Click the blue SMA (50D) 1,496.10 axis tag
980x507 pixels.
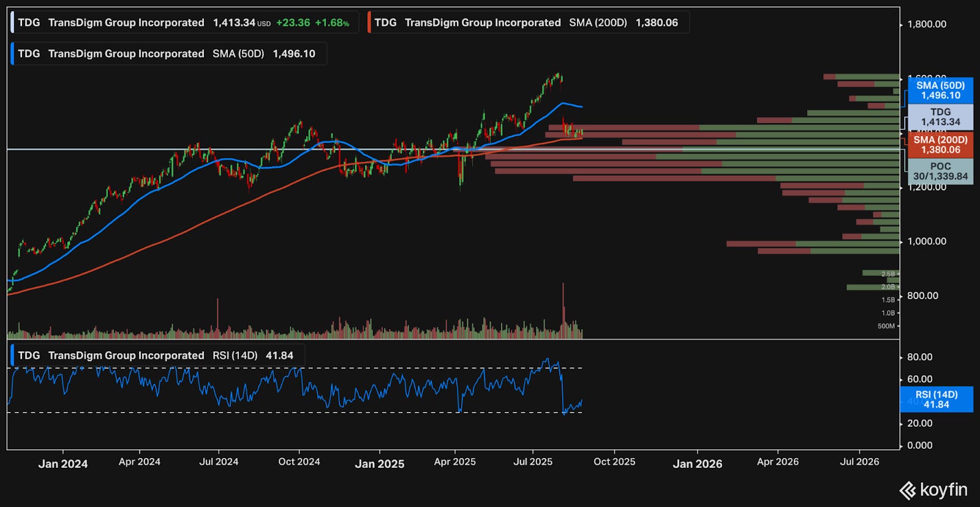[x=940, y=91]
